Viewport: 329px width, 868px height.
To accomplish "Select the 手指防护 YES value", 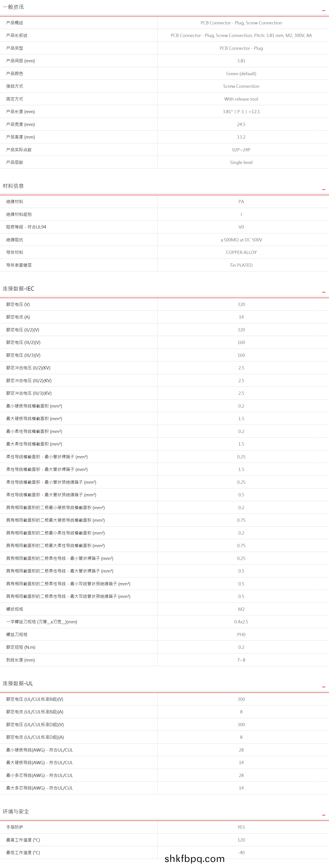I will (x=241, y=827).
